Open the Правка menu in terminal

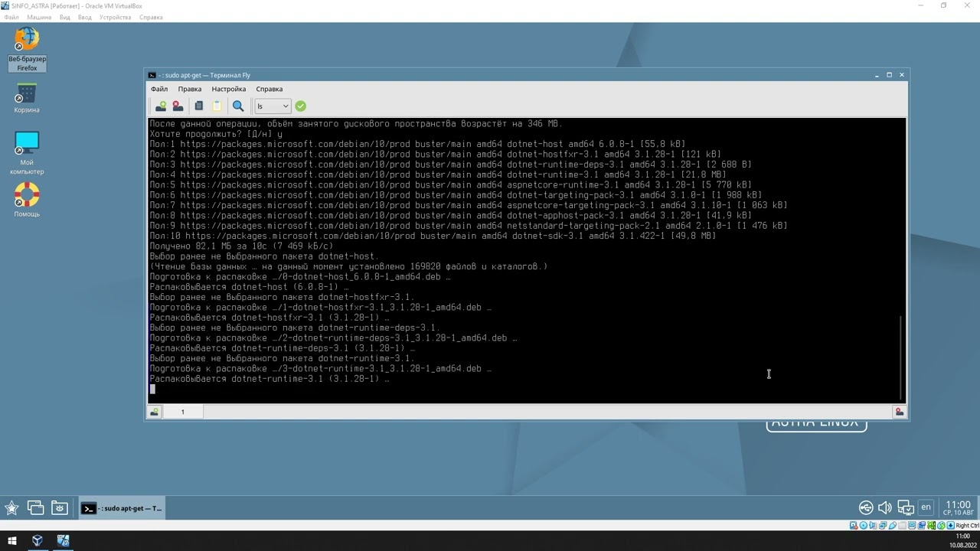190,89
